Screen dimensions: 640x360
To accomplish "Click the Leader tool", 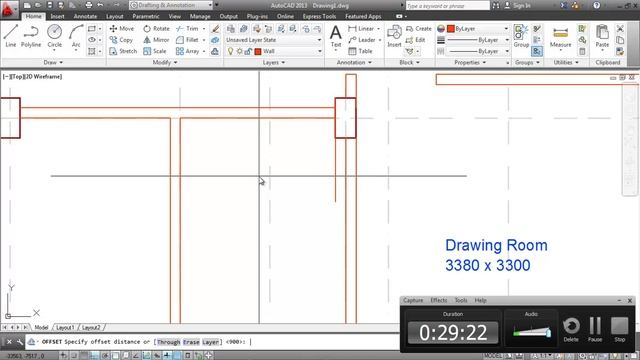I will pyautogui.click(x=362, y=40).
